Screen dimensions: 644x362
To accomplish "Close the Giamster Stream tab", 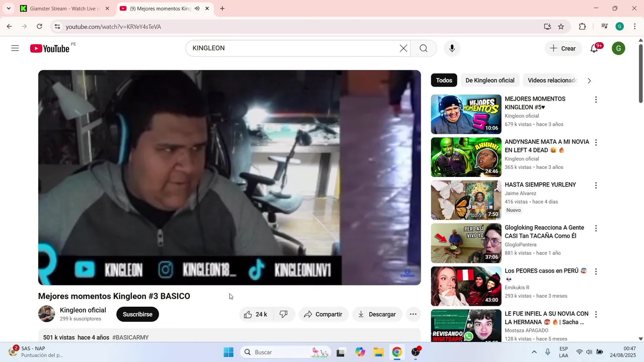I will [107, 9].
